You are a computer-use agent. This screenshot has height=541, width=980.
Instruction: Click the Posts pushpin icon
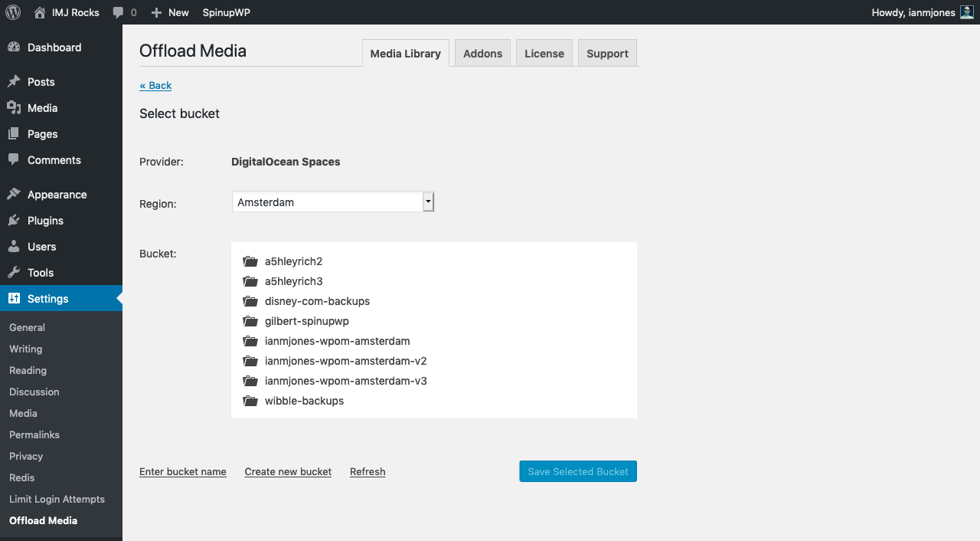click(x=14, y=82)
